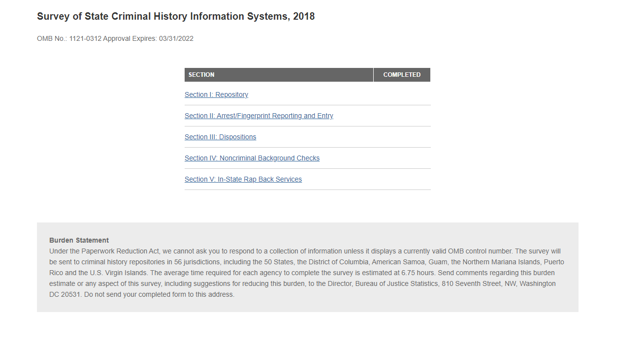Click the "Do not send your completed form" sentence
This screenshot has height=345, width=644.
pos(160,294)
